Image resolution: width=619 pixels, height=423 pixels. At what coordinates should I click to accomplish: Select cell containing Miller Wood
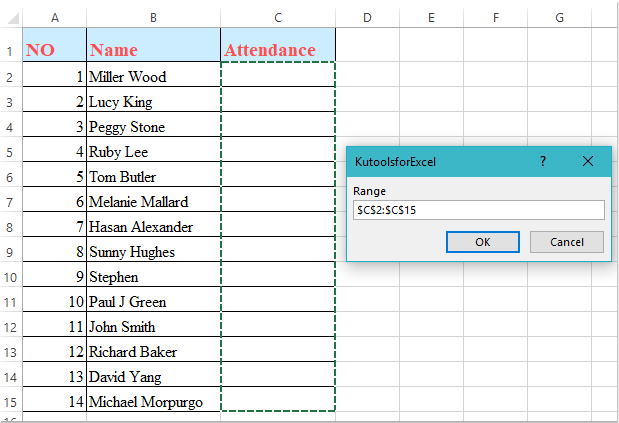pyautogui.click(x=153, y=77)
